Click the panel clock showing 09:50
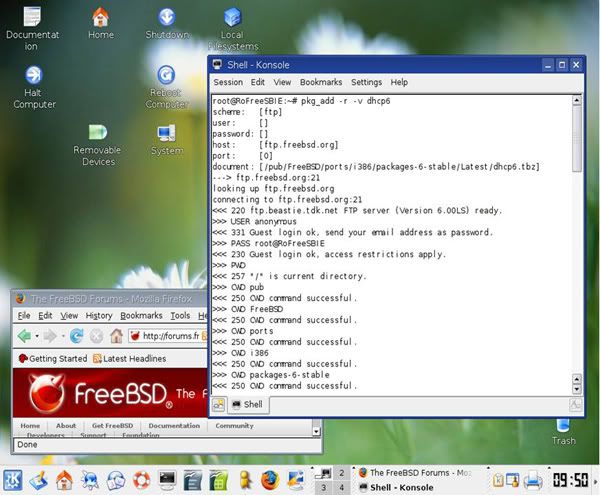Image resolution: width=600 pixels, height=495 pixels. coord(571,480)
